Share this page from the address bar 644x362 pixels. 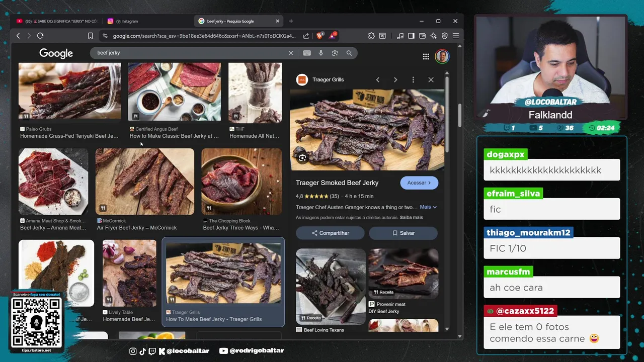(306, 36)
